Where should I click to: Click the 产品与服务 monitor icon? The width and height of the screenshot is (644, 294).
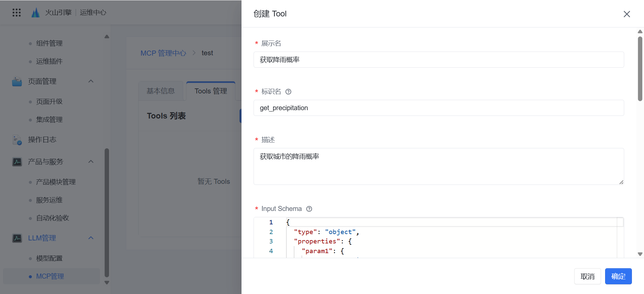17,162
